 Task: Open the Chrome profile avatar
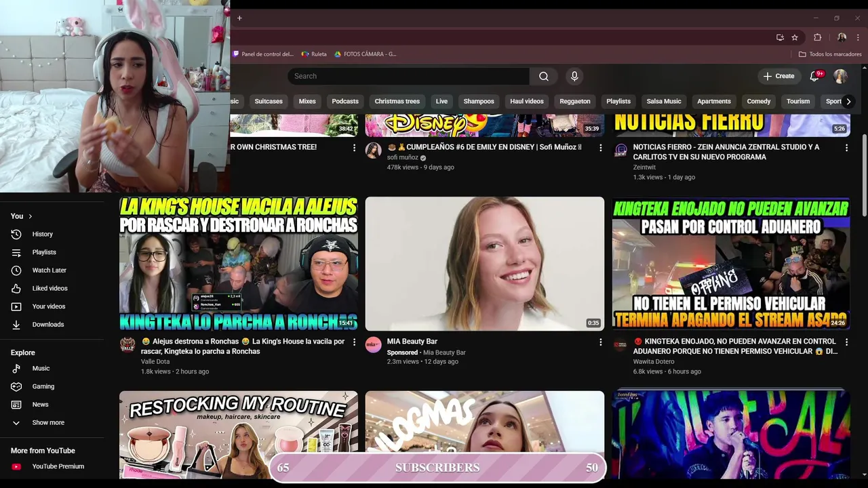point(842,37)
